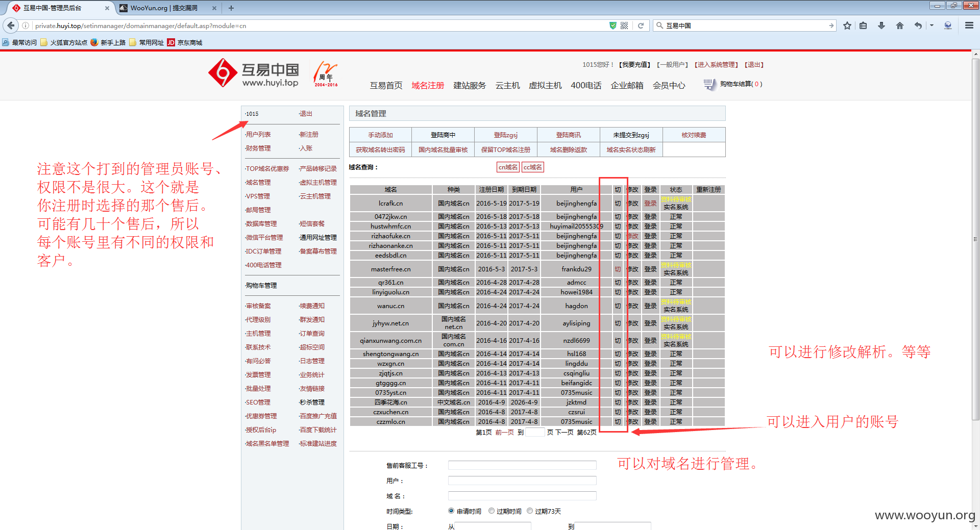The image size is (980, 530).
Task: Click the bookmark star icon
Action: point(847,26)
